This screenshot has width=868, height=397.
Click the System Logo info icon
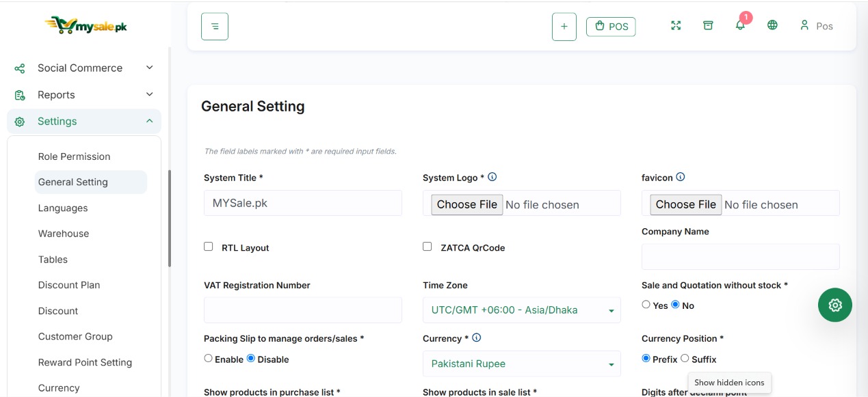[x=492, y=177]
